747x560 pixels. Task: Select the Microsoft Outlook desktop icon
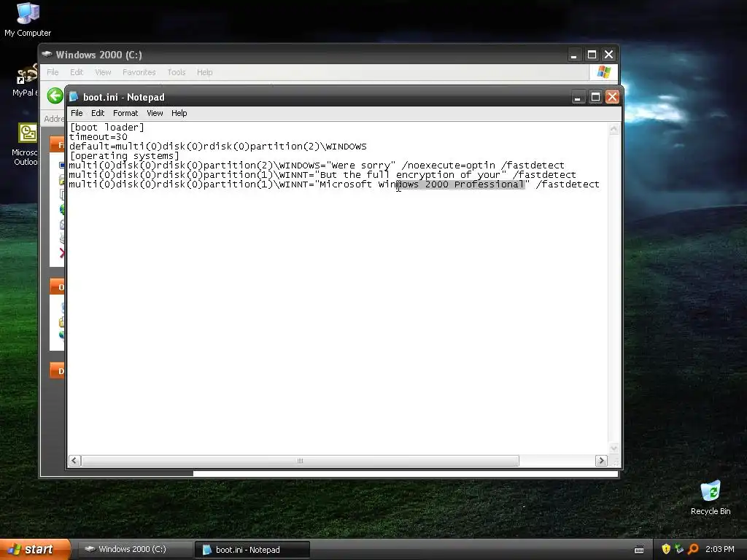[26, 144]
